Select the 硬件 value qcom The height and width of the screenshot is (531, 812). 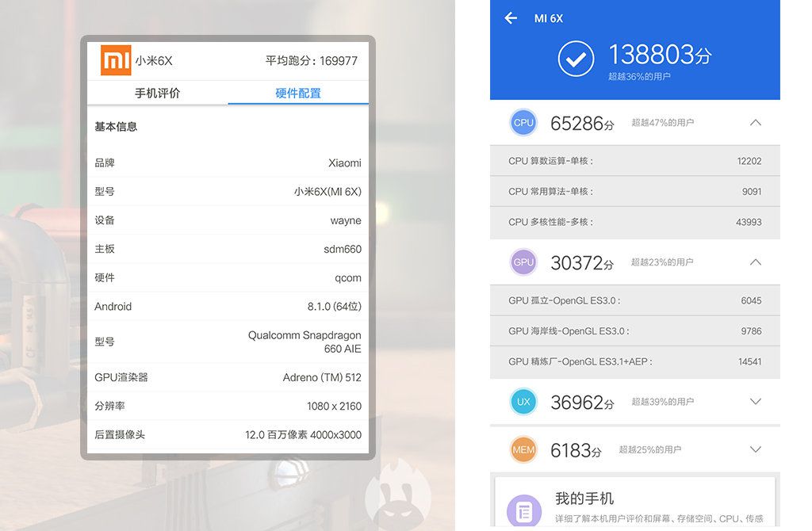tap(348, 278)
